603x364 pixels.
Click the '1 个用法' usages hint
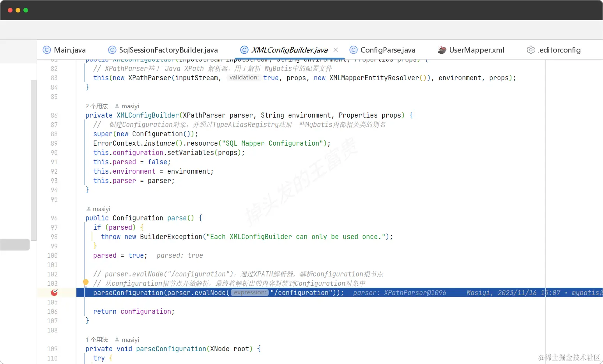[x=97, y=340]
